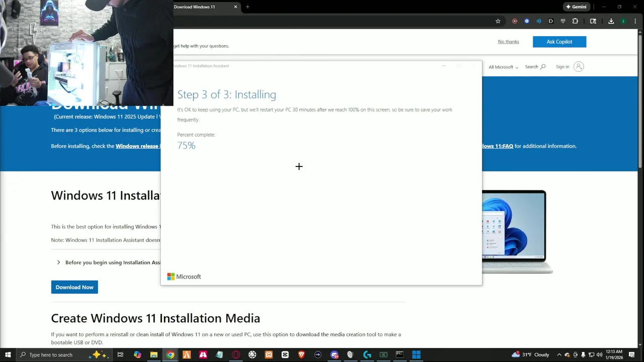Open the Chrome three-dot menu
The width and height of the screenshot is (644, 362).
(x=635, y=21)
